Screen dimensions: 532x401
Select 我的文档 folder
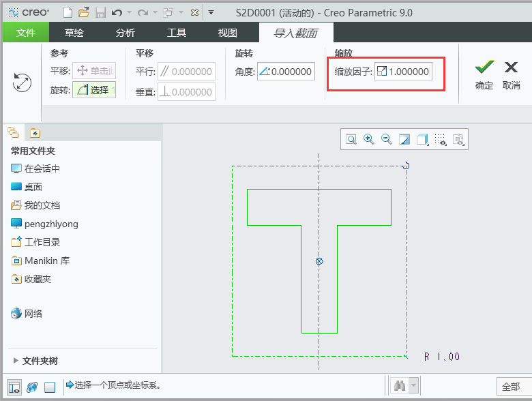tap(35, 205)
